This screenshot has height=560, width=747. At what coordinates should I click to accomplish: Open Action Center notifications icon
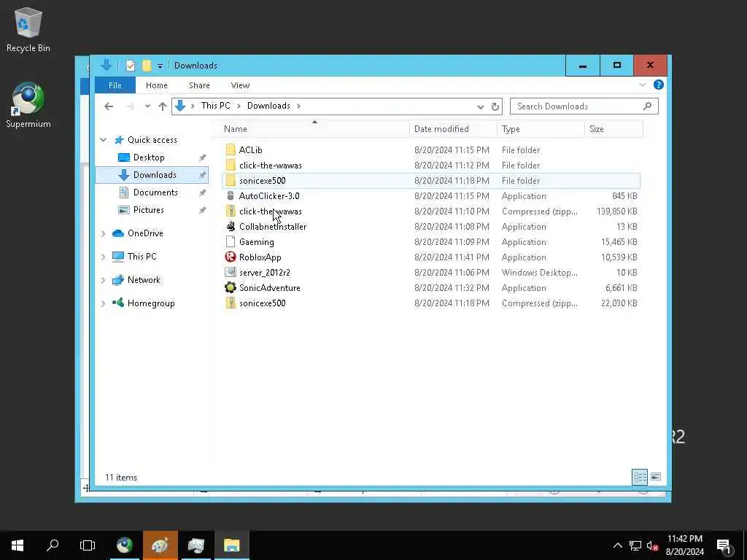click(724, 545)
